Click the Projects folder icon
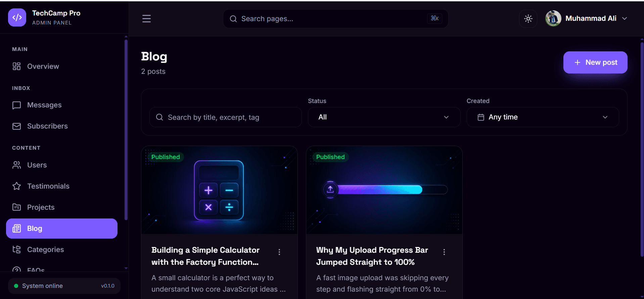Viewport: 644px width, 299px height. pyautogui.click(x=16, y=207)
